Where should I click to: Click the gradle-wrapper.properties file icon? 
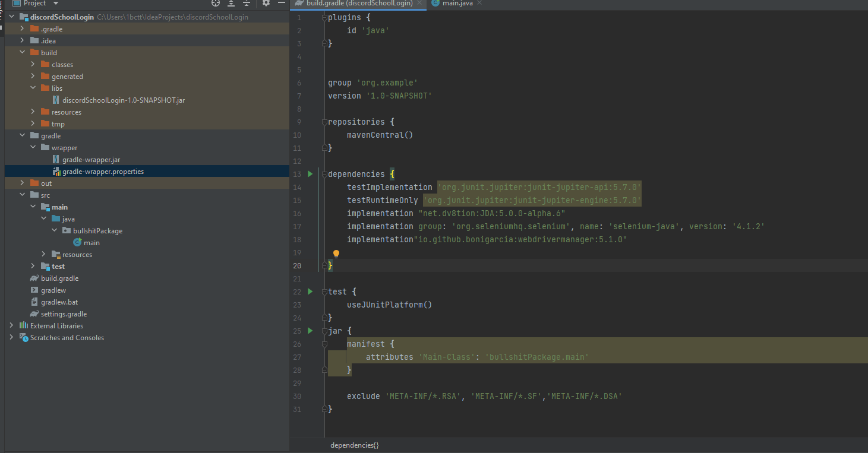pos(56,172)
